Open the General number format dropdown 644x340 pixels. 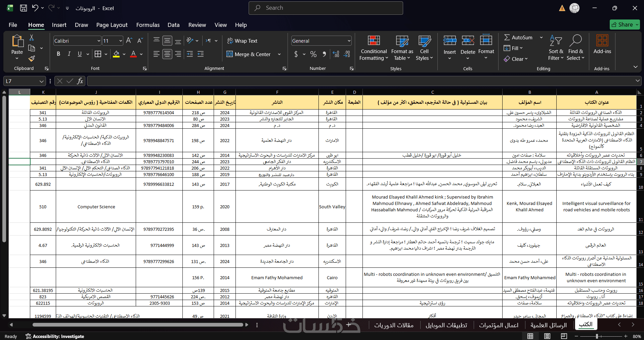coord(349,41)
